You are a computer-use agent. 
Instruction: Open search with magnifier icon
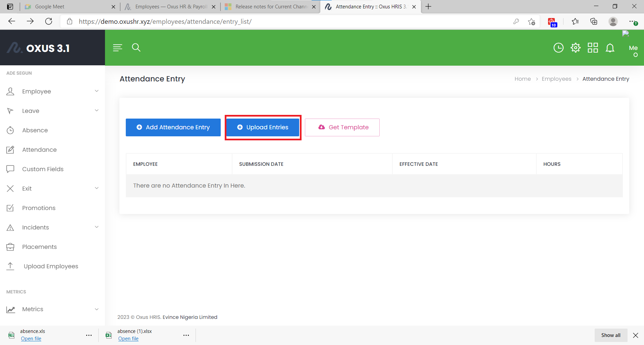coord(136,48)
